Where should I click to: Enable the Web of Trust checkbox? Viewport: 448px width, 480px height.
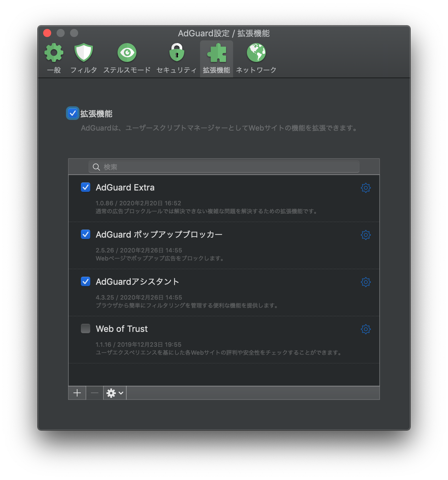[x=86, y=329]
